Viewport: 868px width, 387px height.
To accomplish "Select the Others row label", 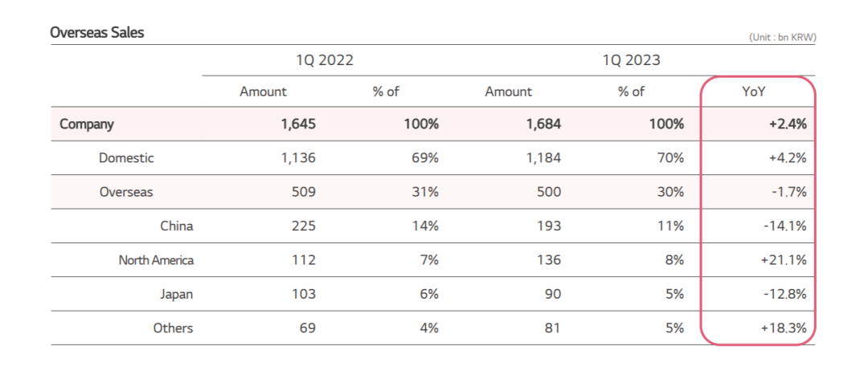I will (174, 328).
